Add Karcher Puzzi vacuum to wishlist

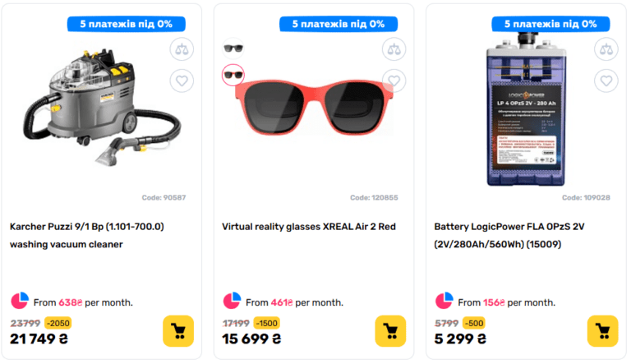click(x=182, y=81)
